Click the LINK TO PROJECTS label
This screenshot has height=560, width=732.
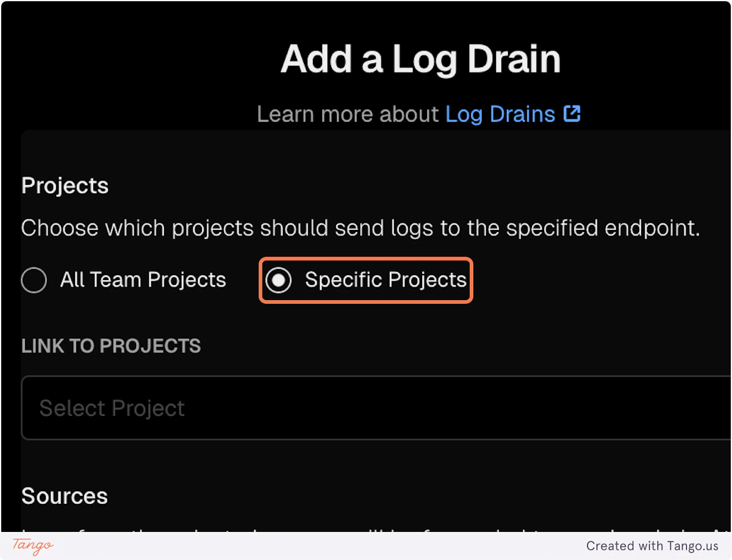[110, 346]
